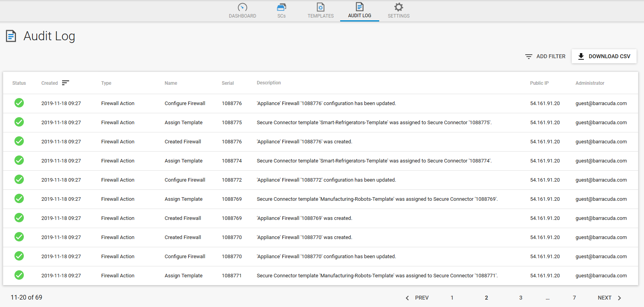Select page 2 in pagination

pyautogui.click(x=486, y=298)
